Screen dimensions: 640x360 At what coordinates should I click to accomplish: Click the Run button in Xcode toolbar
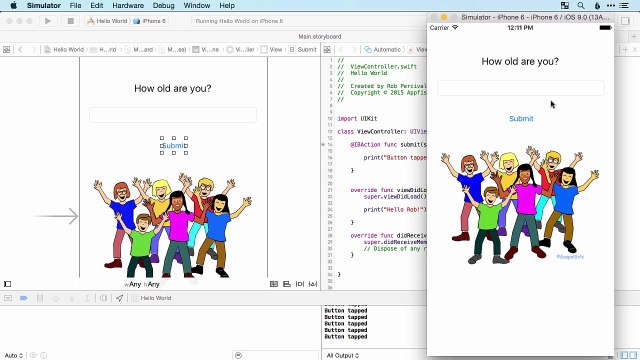click(x=48, y=21)
